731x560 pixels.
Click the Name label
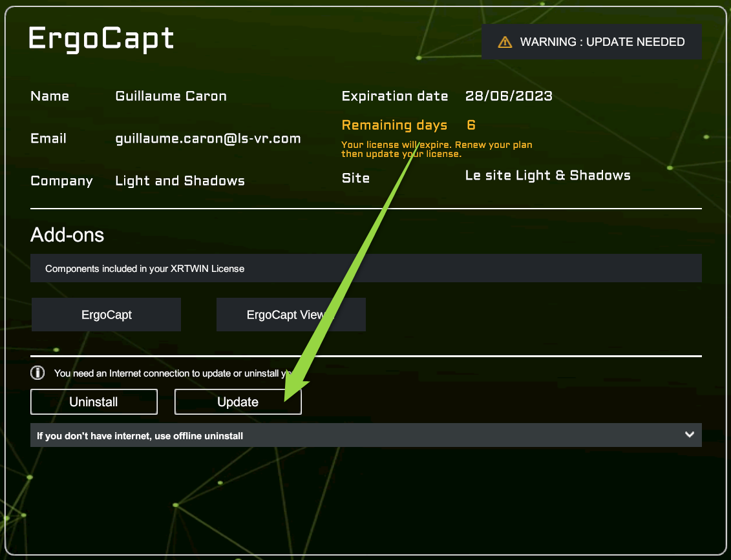point(49,96)
